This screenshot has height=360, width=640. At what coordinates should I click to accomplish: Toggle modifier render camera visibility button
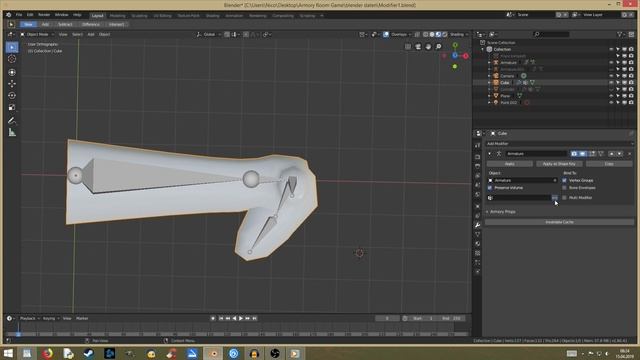pos(574,153)
